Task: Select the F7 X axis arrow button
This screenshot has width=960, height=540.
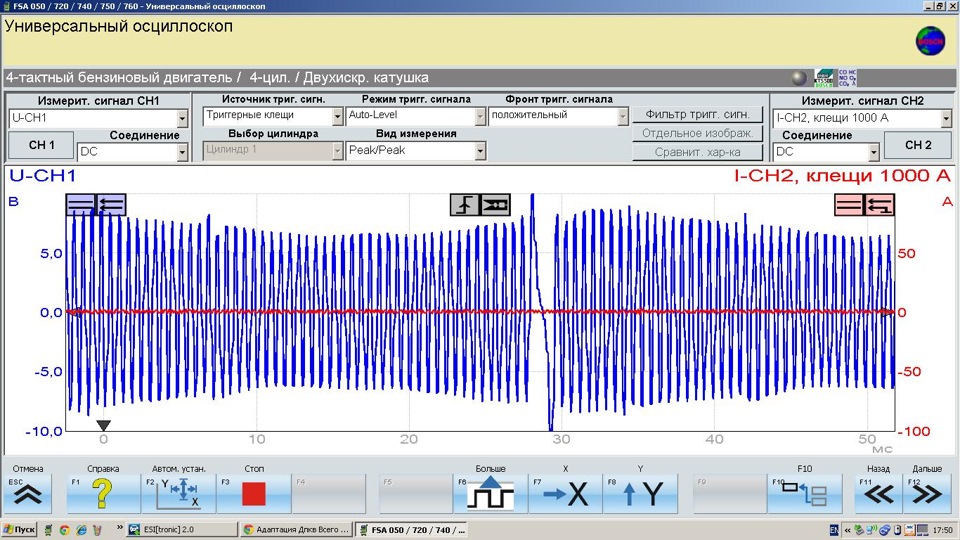Action: 566,494
